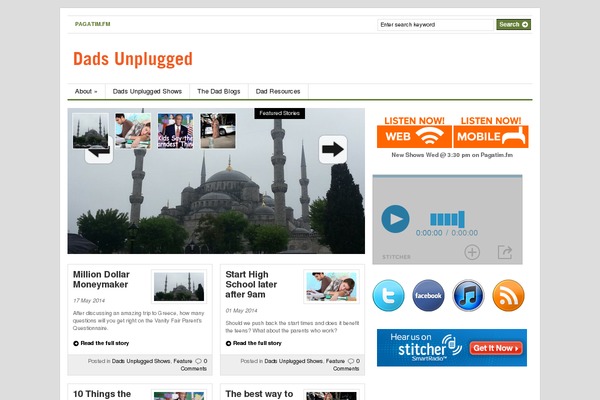The width and height of the screenshot is (600, 400).
Task: Open the Million Dollar Moneymaker headline
Action: (x=101, y=279)
